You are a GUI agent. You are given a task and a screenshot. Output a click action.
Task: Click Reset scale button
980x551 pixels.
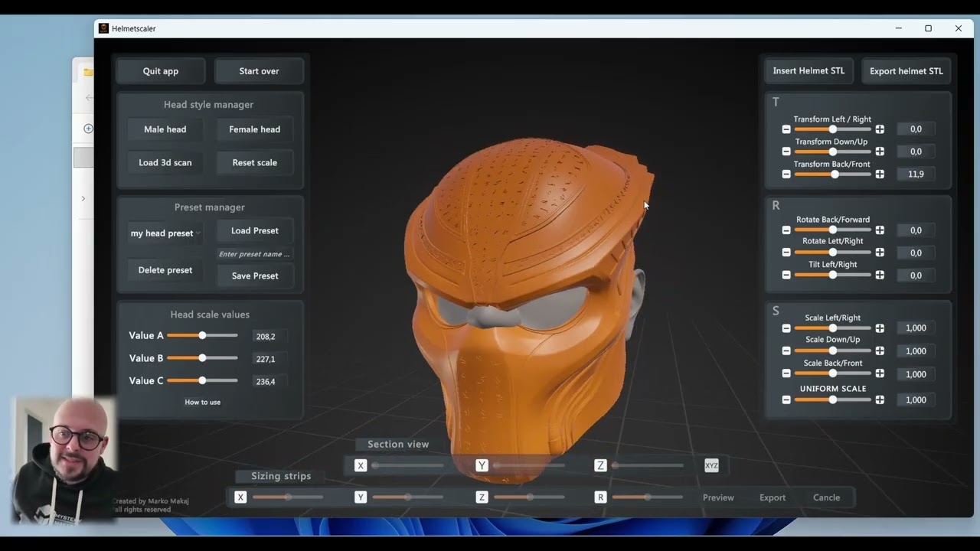(x=255, y=162)
